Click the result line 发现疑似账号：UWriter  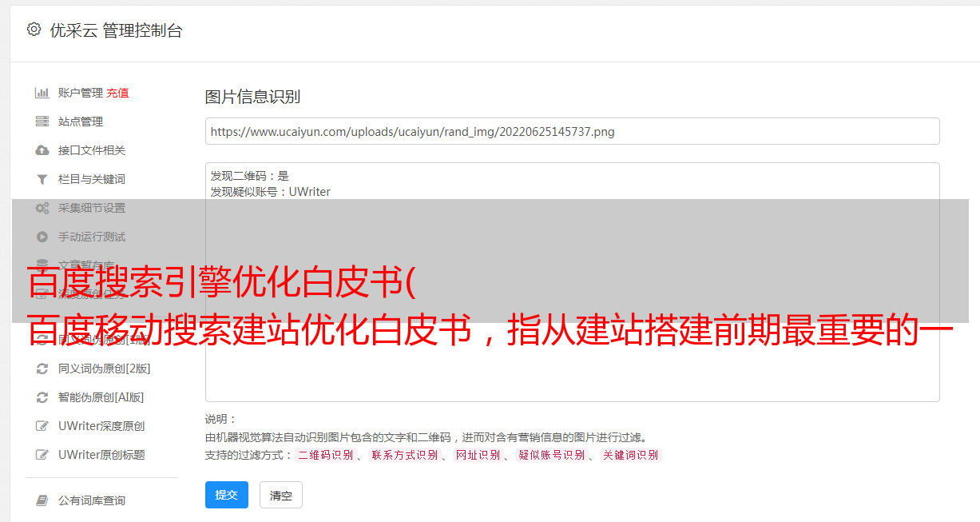pyautogui.click(x=271, y=192)
